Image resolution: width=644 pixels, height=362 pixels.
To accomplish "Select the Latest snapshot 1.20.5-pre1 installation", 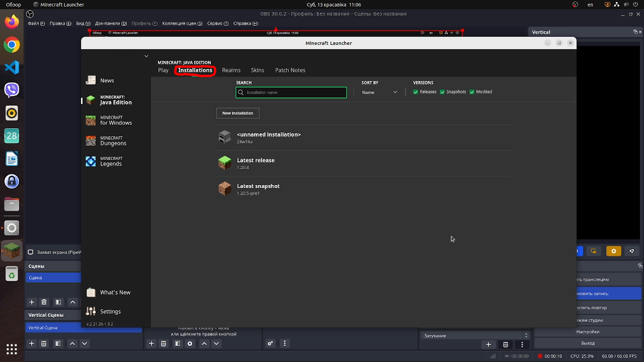I will [364, 189].
